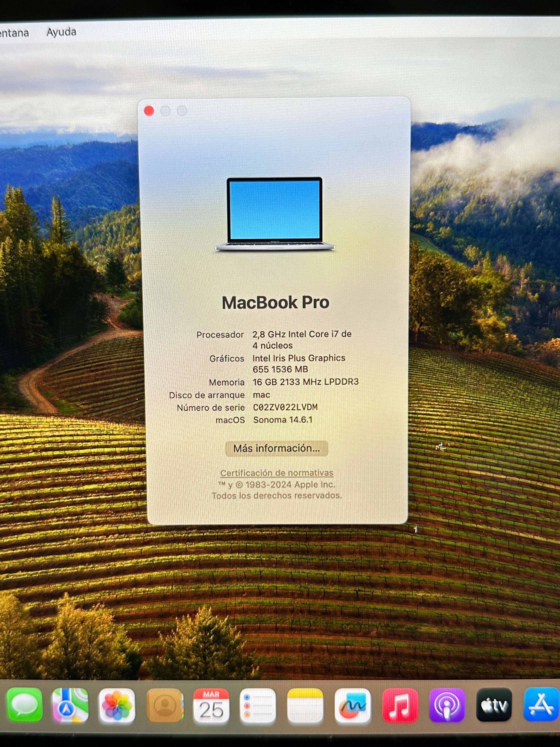The height and width of the screenshot is (747, 560).
Task: Click the Más información... button
Action: [x=277, y=449]
